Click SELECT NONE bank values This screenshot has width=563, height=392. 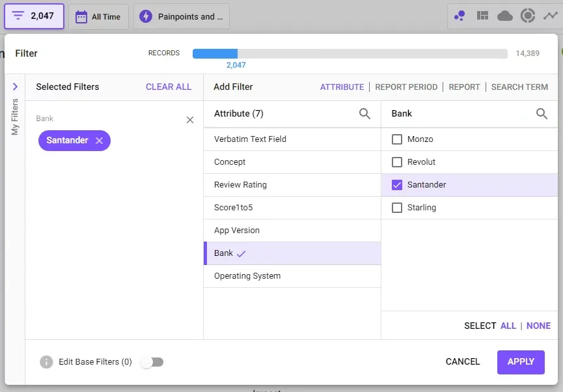538,326
